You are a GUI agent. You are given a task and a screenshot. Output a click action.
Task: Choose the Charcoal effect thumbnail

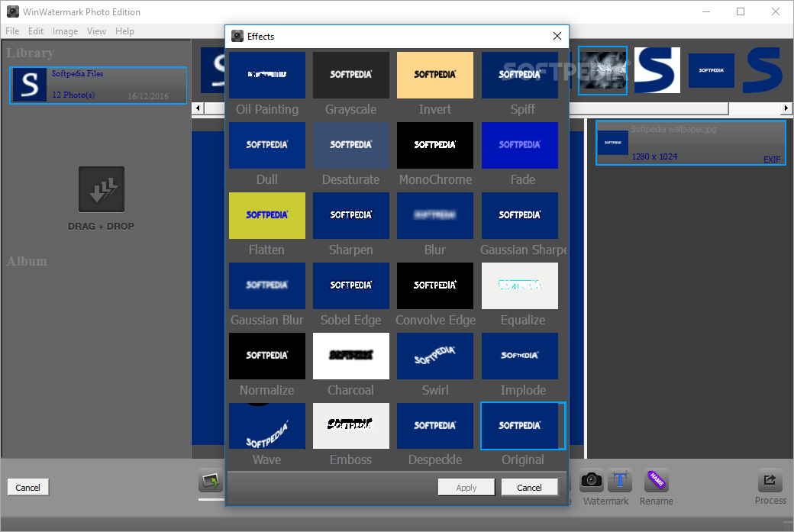351,356
